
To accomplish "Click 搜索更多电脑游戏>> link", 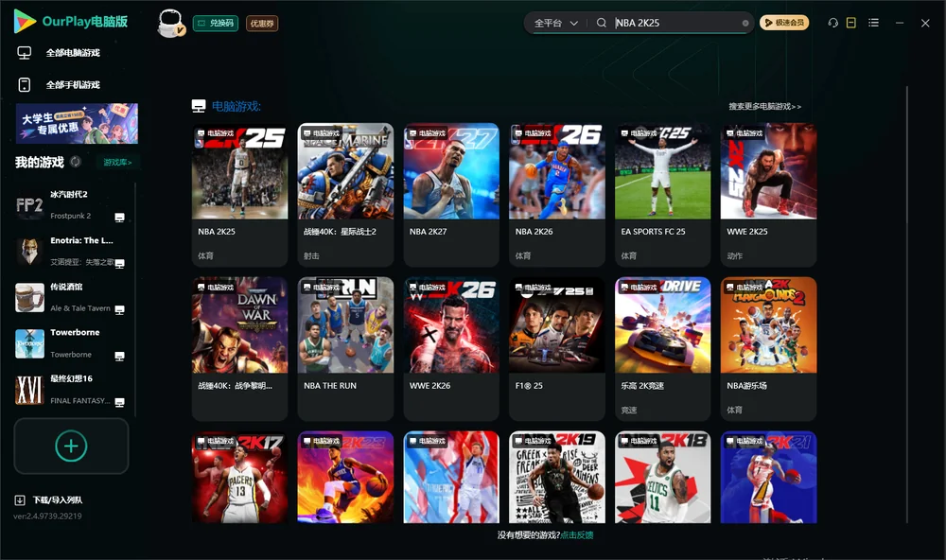I will click(x=764, y=106).
